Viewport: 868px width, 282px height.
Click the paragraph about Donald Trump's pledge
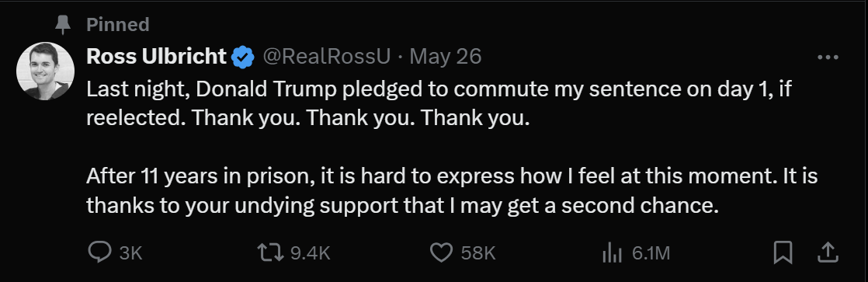coord(439,103)
